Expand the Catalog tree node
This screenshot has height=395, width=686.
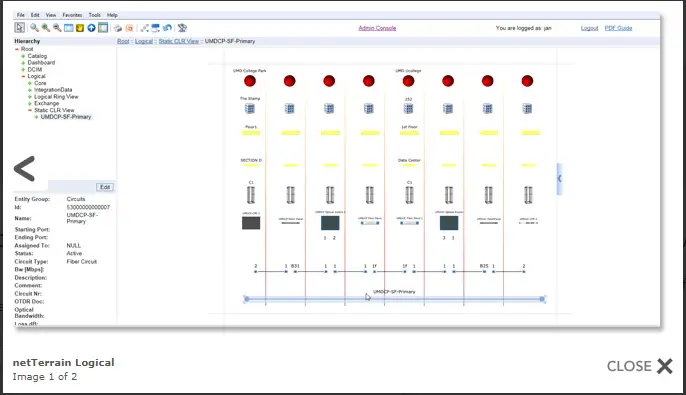(23, 56)
